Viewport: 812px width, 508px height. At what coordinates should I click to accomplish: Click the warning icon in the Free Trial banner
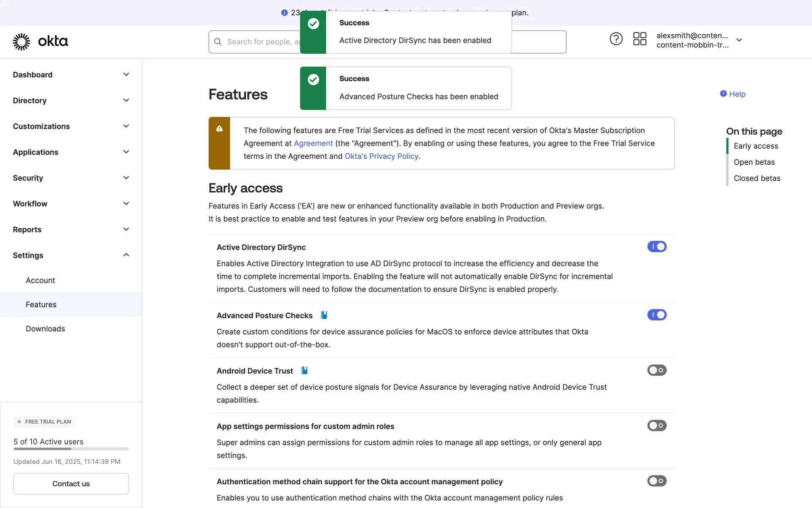click(x=219, y=129)
